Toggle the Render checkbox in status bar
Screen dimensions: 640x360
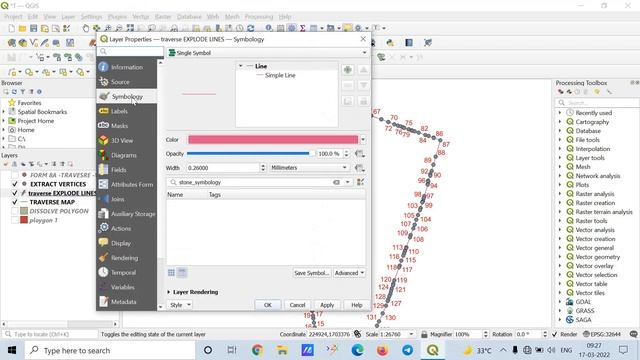[x=555, y=334]
